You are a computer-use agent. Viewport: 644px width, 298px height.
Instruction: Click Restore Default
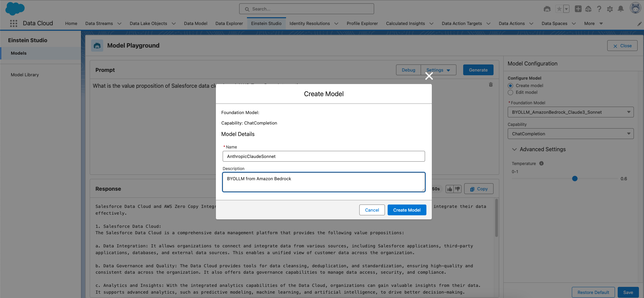click(593, 292)
